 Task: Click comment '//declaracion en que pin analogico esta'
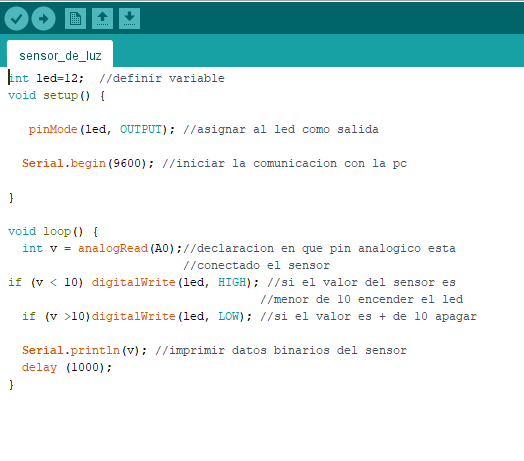point(319,249)
